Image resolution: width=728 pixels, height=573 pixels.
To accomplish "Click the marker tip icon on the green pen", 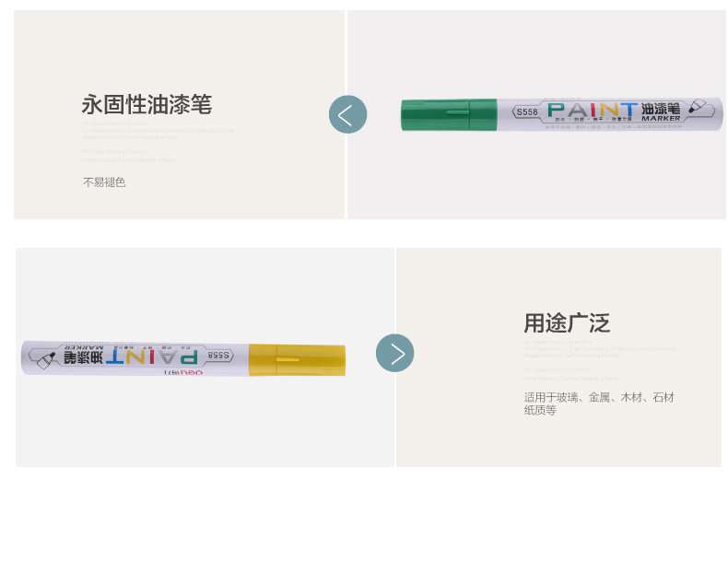I will tap(699, 106).
